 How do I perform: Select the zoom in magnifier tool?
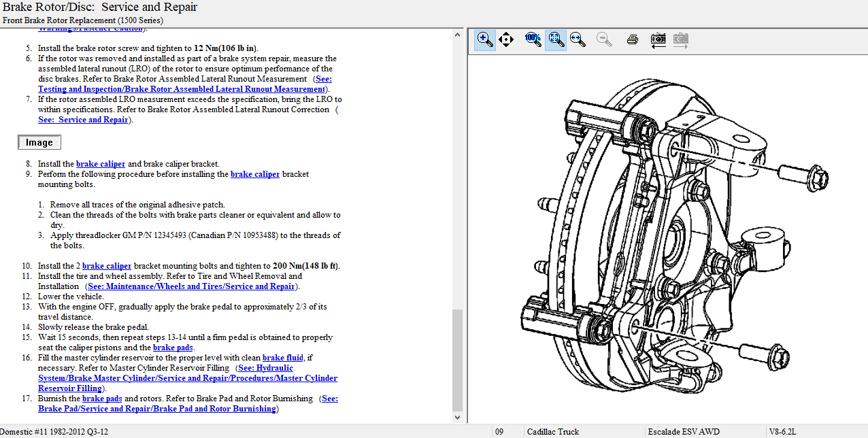click(x=485, y=39)
